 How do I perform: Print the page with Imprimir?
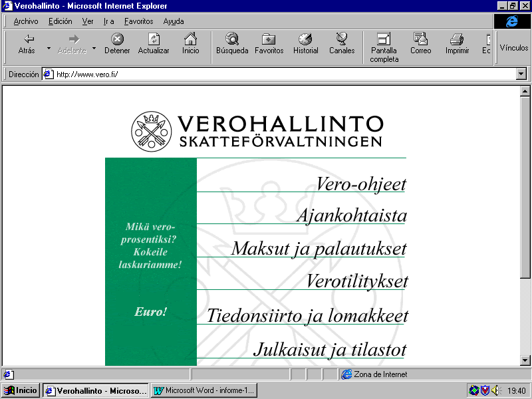[x=457, y=45]
